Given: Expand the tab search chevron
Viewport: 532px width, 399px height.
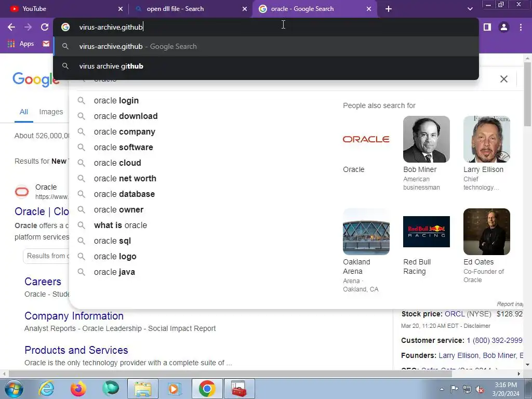Looking at the screenshot, I should click(470, 9).
